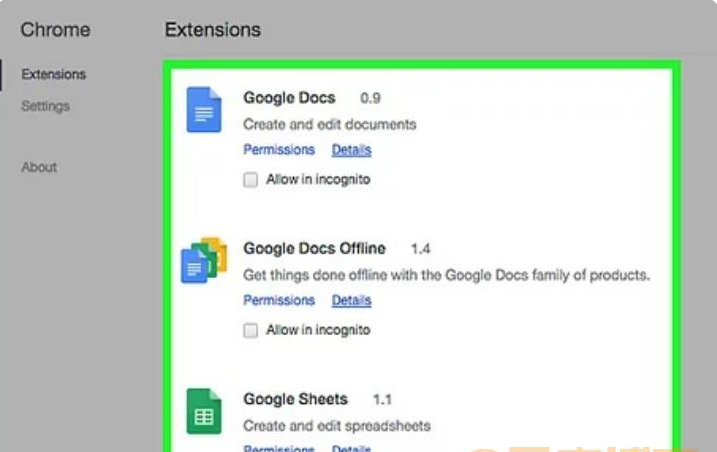Open Details link for Google Docs Offline
Viewport: 717px width, 452px height.
[x=351, y=300]
